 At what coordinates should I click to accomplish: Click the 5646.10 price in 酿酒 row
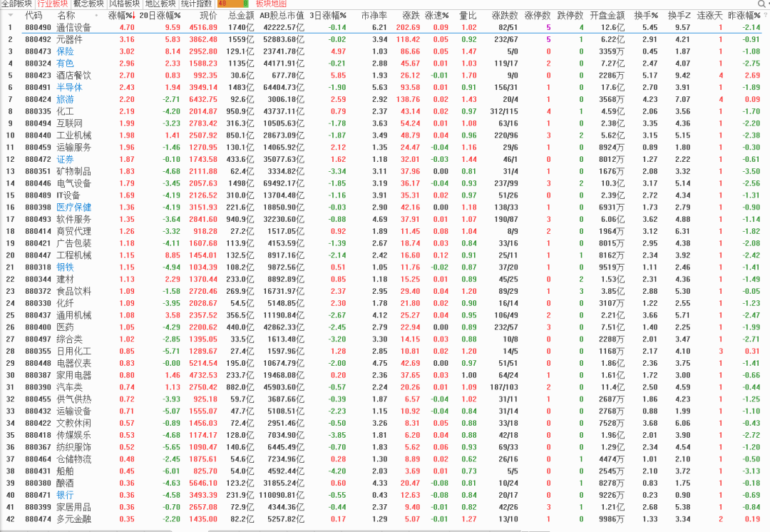[x=203, y=483]
